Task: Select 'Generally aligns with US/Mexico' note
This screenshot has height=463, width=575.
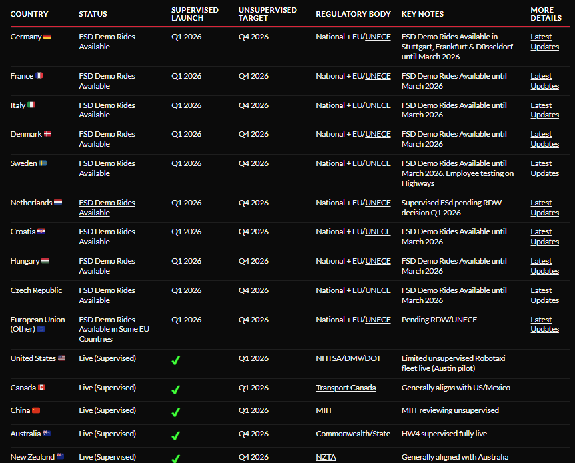Action: (455, 387)
